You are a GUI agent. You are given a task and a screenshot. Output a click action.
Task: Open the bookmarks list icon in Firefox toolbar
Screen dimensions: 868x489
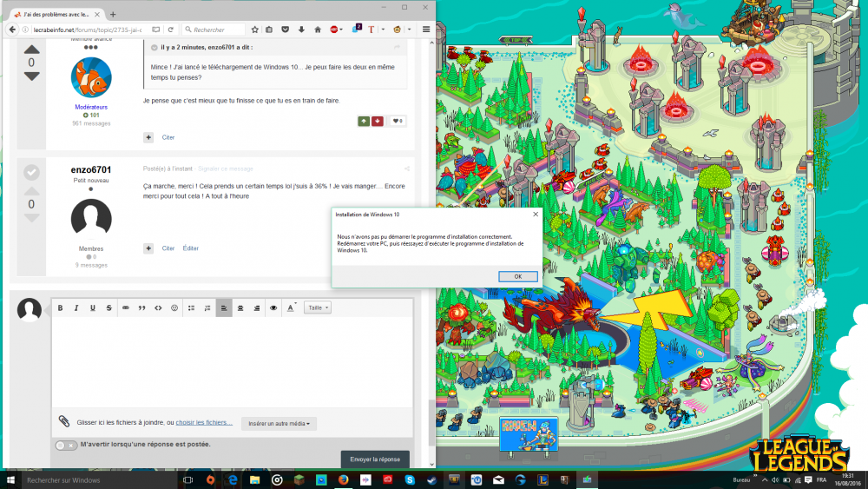tap(269, 30)
